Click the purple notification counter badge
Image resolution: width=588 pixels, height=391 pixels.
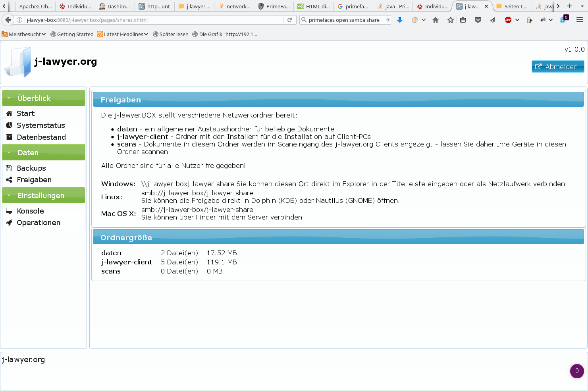point(577,371)
